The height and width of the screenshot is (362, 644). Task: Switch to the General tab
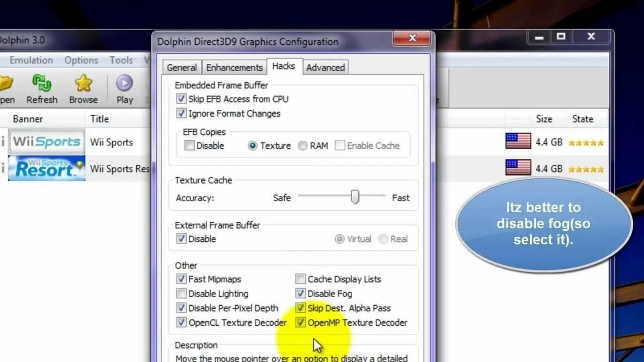(182, 67)
